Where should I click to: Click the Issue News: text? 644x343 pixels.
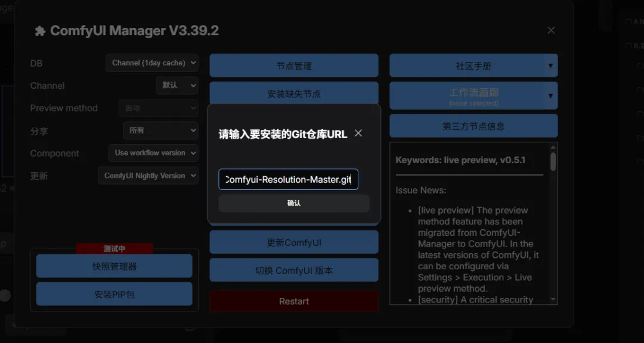(x=421, y=191)
